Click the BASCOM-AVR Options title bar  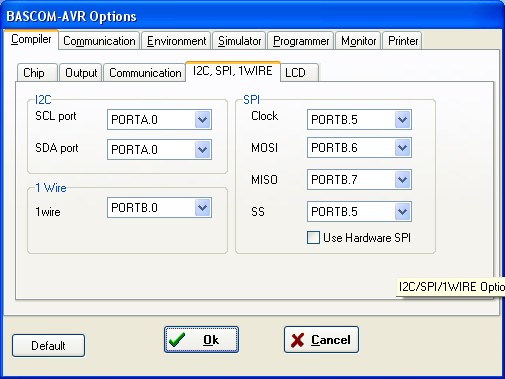[252, 16]
